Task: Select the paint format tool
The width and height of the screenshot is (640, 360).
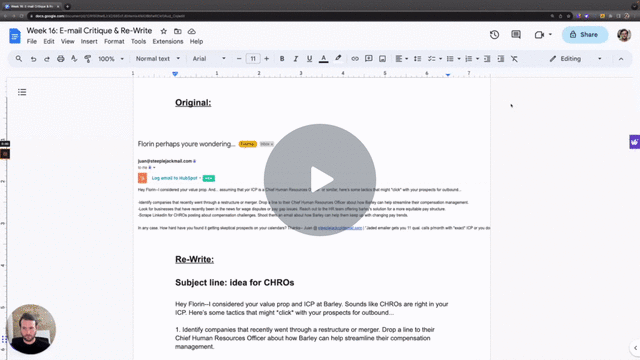Action: point(87,59)
